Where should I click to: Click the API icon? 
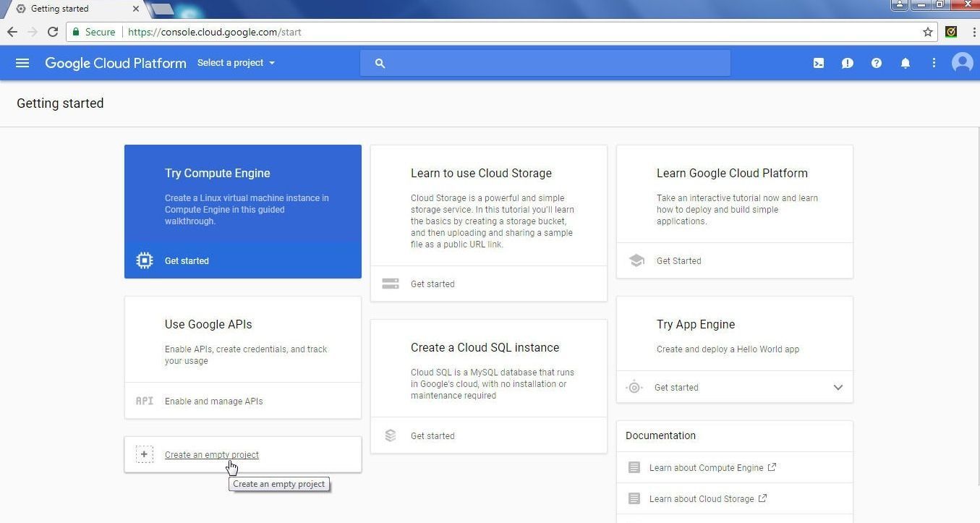pos(145,401)
